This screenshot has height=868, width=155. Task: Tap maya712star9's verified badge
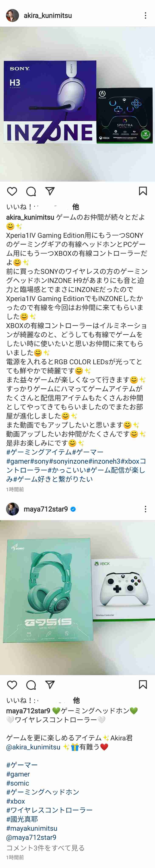click(73, 509)
